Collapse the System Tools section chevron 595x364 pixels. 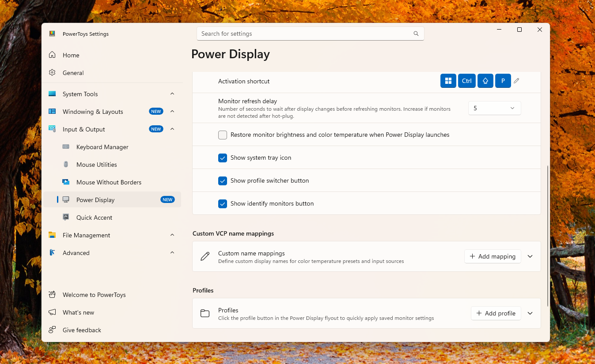tap(172, 94)
